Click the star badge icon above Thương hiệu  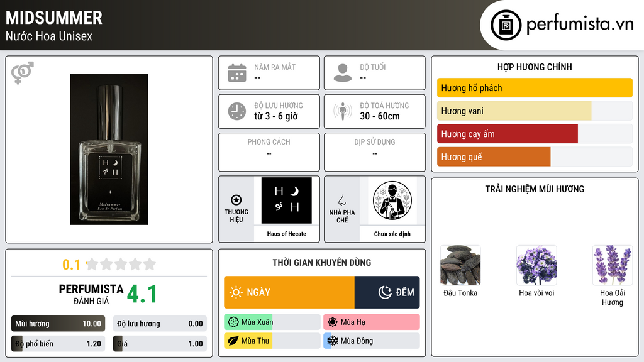pyautogui.click(x=236, y=200)
